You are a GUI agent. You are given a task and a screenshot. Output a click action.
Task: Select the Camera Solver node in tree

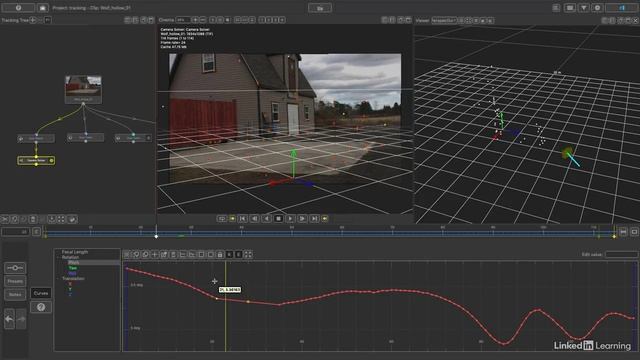36,160
